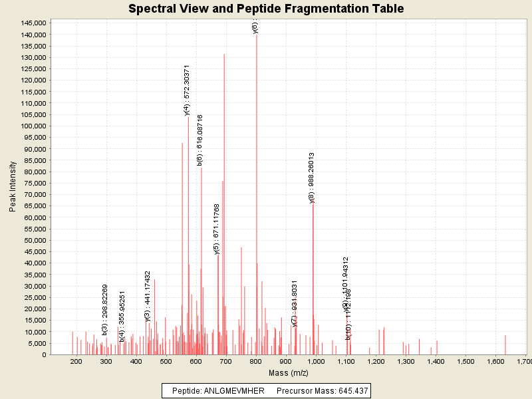532x399 pixels.
Task: Select the y(5) : 671.11768 annotation
Action: click(x=217, y=229)
